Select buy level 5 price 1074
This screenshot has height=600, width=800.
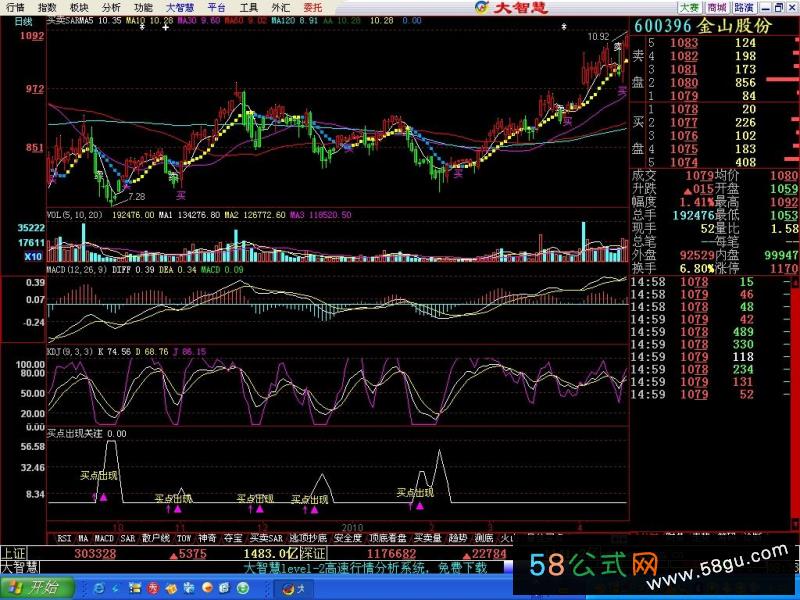click(684, 162)
